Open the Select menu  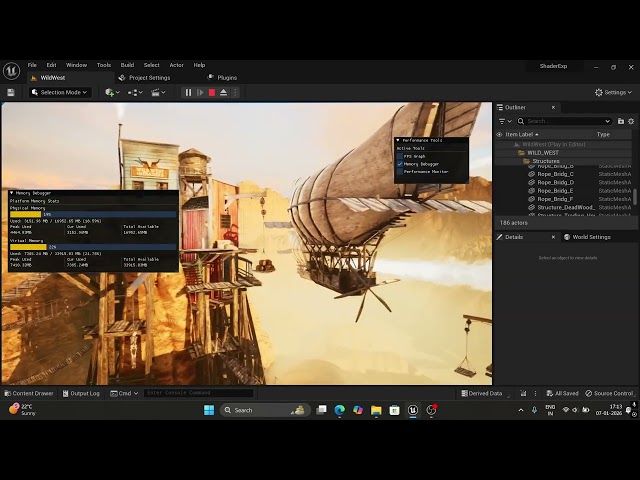(x=151, y=65)
